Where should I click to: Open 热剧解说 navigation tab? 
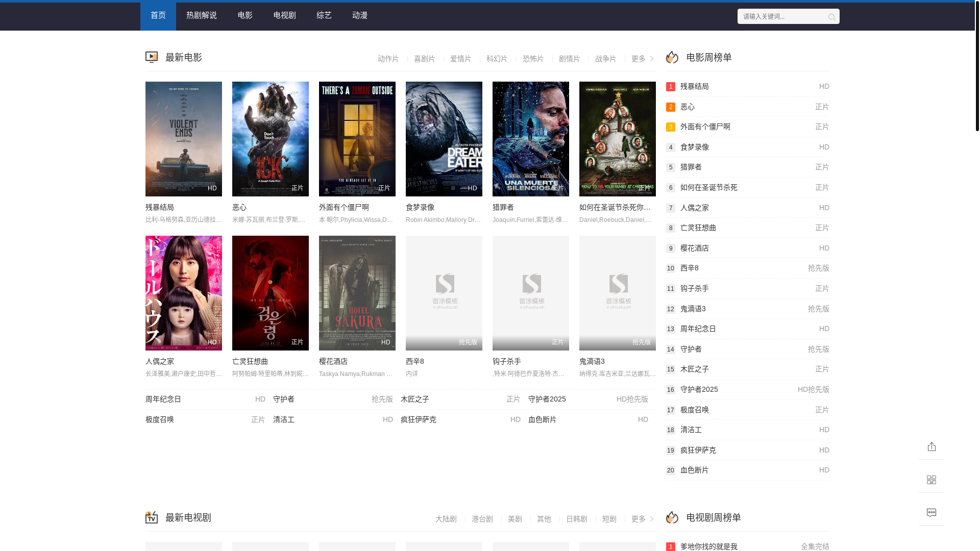click(x=202, y=15)
